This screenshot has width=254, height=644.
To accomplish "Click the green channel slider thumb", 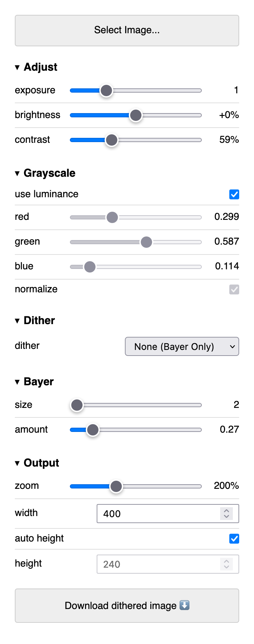I will [x=146, y=242].
